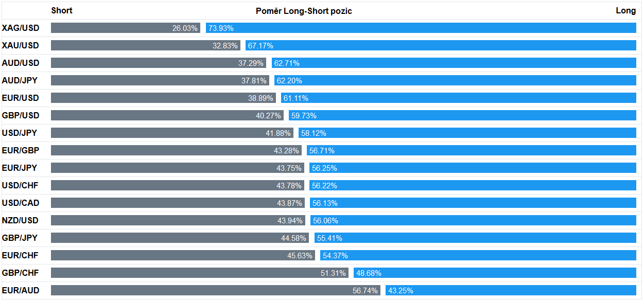Click the Long column header
Image resolution: width=644 pixels, height=300 pixels.
[626, 10]
